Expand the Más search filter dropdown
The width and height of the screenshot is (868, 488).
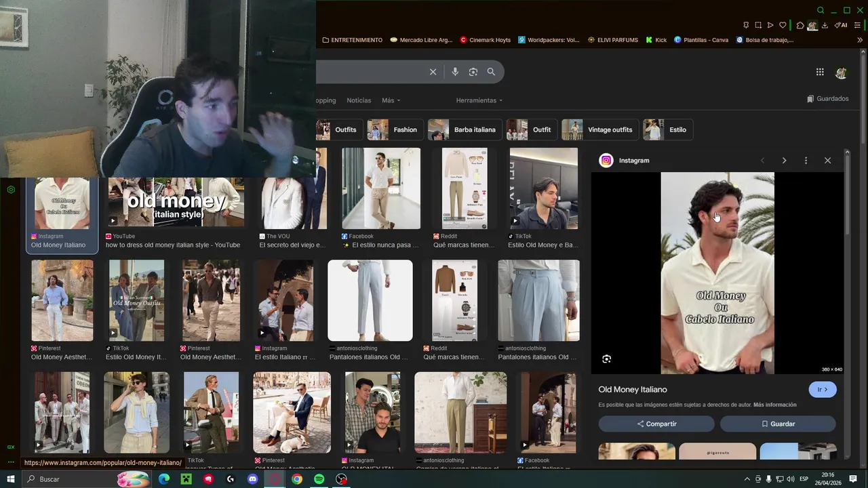[x=391, y=100]
